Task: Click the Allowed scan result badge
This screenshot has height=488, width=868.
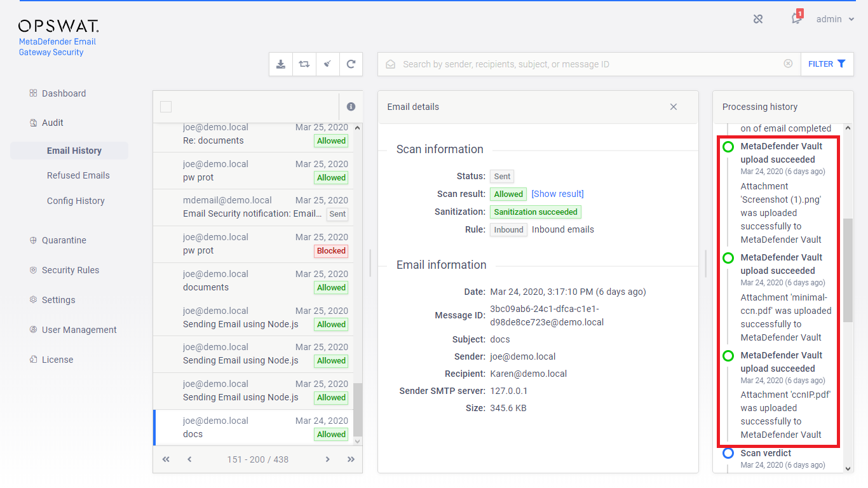Action: click(508, 194)
